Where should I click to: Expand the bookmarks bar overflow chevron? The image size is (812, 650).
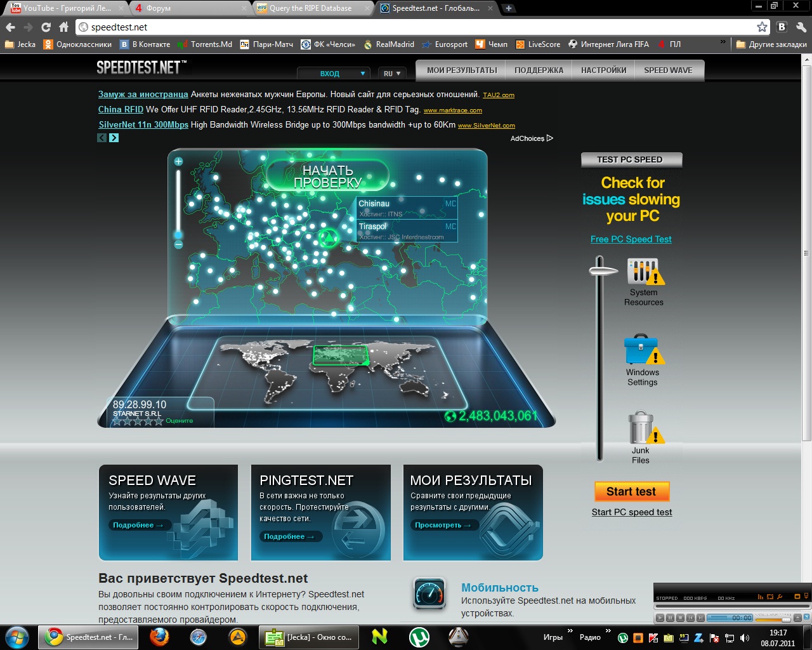[723, 43]
